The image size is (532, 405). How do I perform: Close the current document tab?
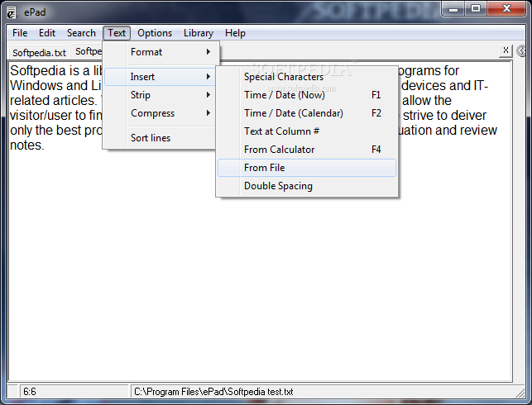point(506,50)
